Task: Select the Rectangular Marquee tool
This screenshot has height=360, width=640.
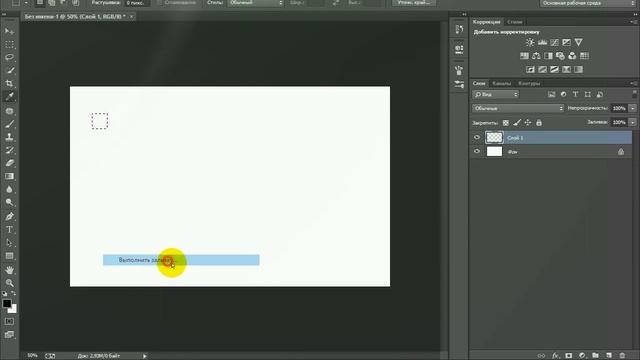Action: coord(9,44)
